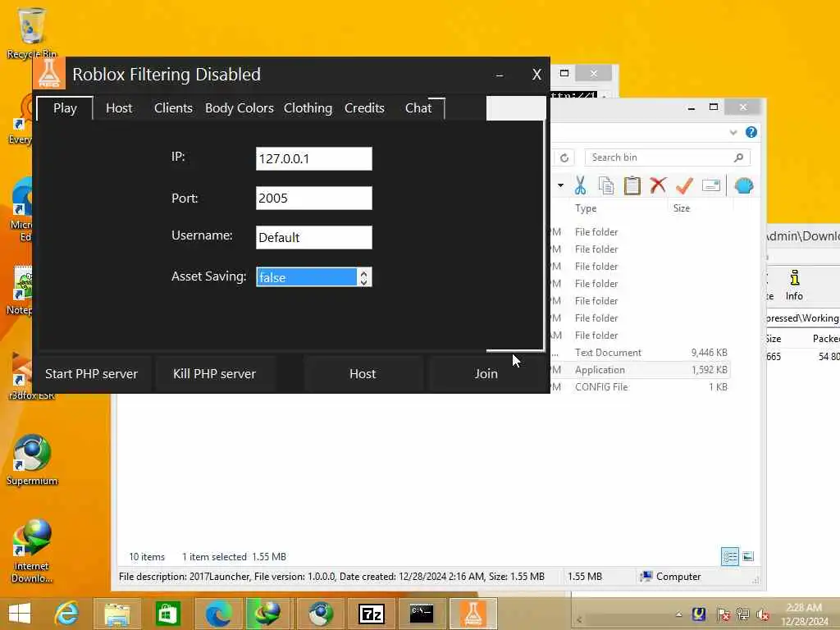Expand the Explorer ribbon chevron
This screenshot has width=840, height=630.
pos(733,132)
